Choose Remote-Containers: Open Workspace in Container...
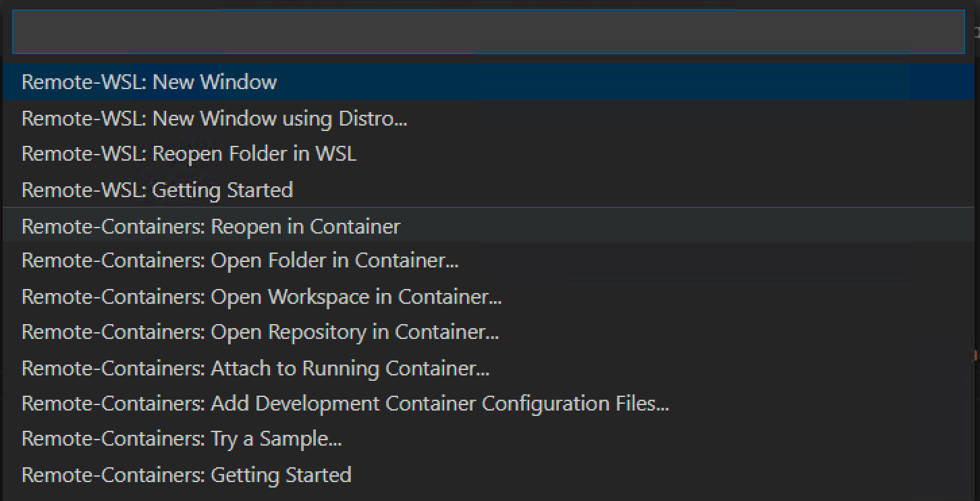Viewport: 980px width, 501px height. (x=489, y=296)
